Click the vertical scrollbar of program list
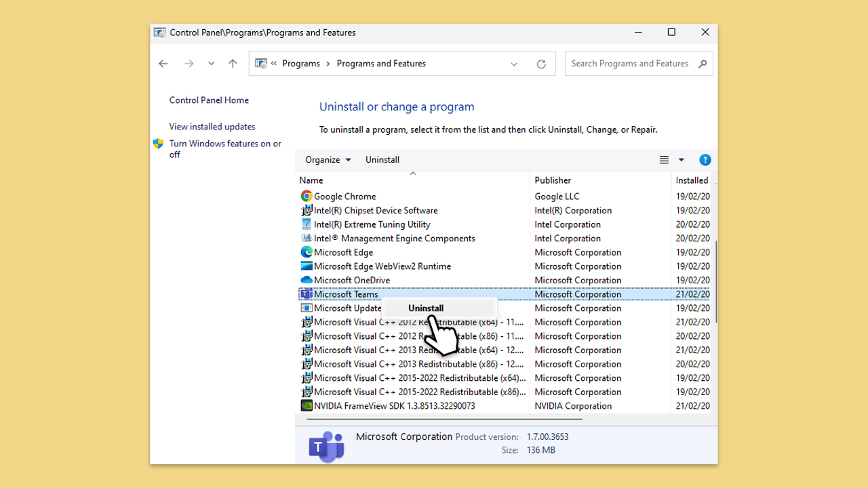 pyautogui.click(x=715, y=283)
